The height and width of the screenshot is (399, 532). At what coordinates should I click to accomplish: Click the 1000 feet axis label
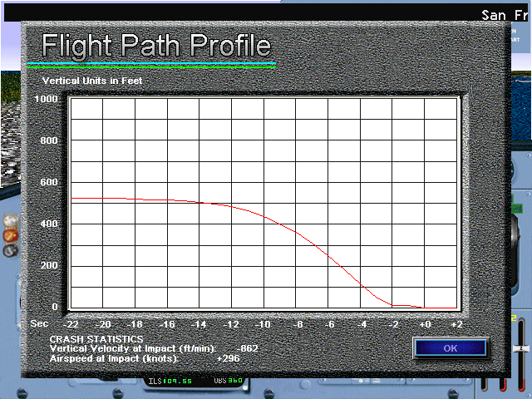pos(47,99)
